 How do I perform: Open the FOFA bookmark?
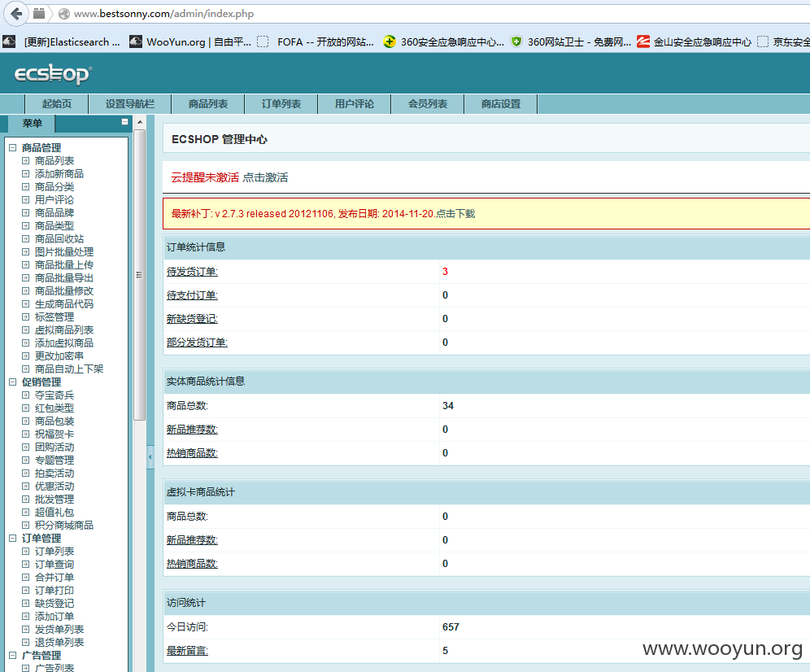click(316, 41)
